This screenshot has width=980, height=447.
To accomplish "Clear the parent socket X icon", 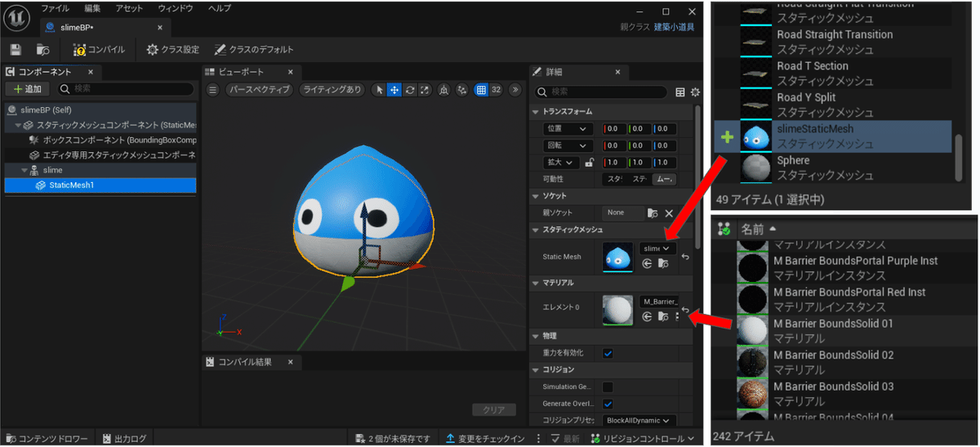I will (667, 213).
